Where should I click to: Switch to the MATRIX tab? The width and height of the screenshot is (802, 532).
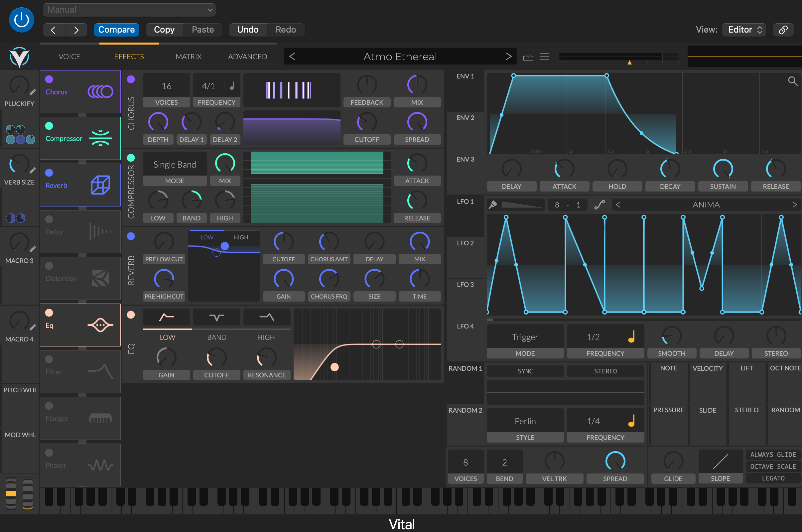[189, 57]
